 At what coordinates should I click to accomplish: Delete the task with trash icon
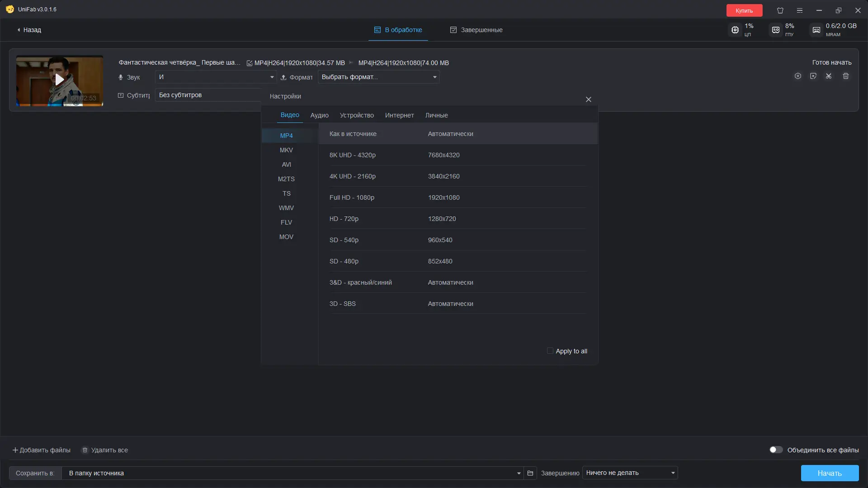tap(846, 76)
